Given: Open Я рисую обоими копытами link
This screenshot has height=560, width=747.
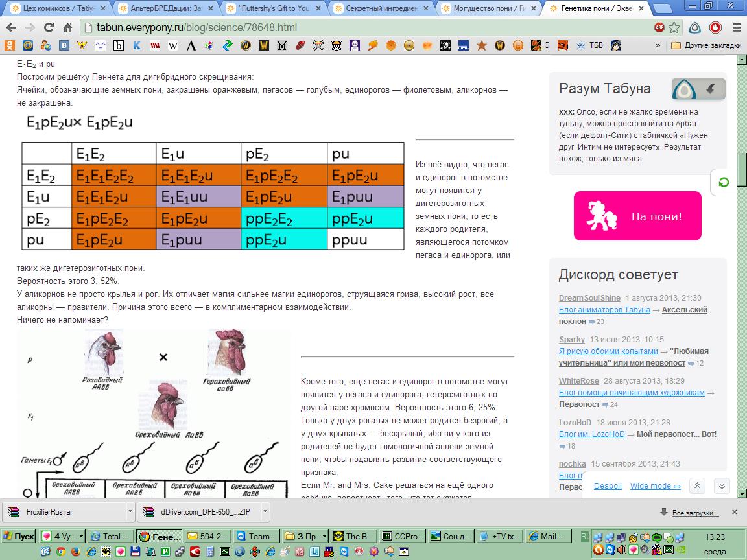Looking at the screenshot, I should (608, 351).
